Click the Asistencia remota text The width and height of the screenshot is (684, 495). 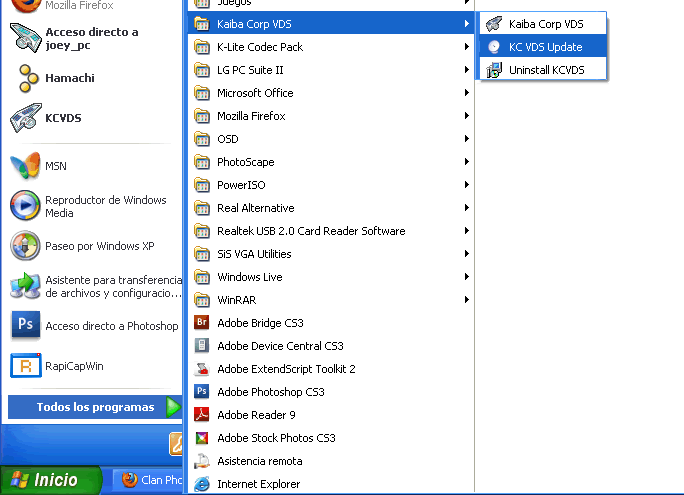tap(260, 461)
